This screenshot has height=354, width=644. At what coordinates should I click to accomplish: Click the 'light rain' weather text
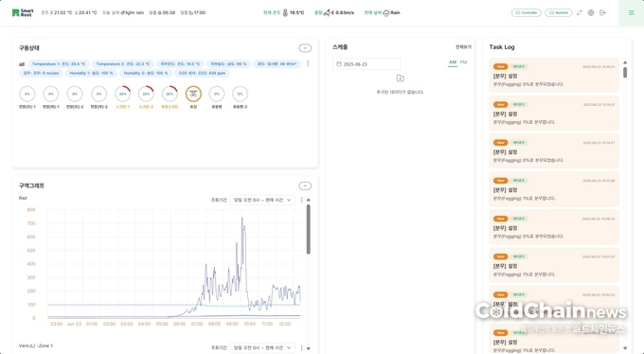tap(134, 12)
